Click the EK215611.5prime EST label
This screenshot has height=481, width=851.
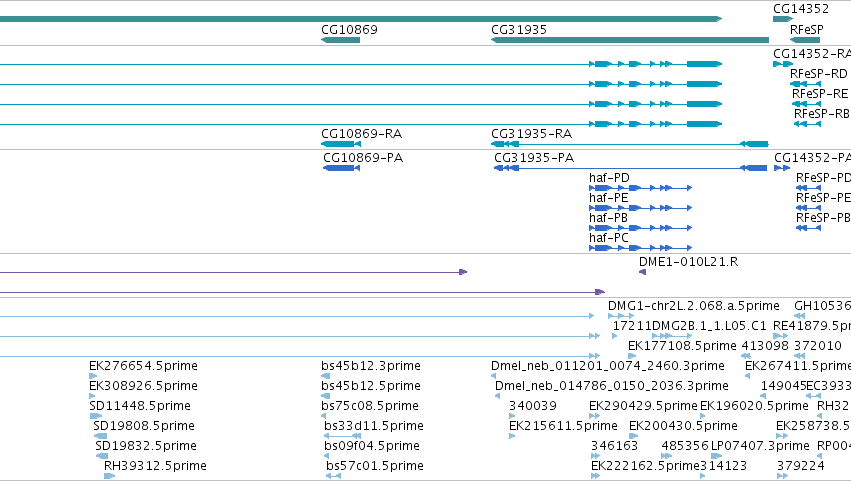point(563,426)
